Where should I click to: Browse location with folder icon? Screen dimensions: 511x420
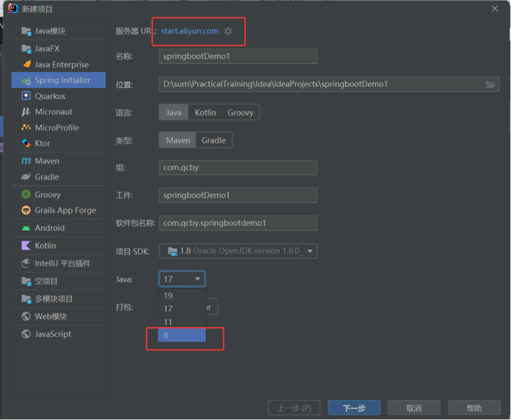[x=491, y=84]
